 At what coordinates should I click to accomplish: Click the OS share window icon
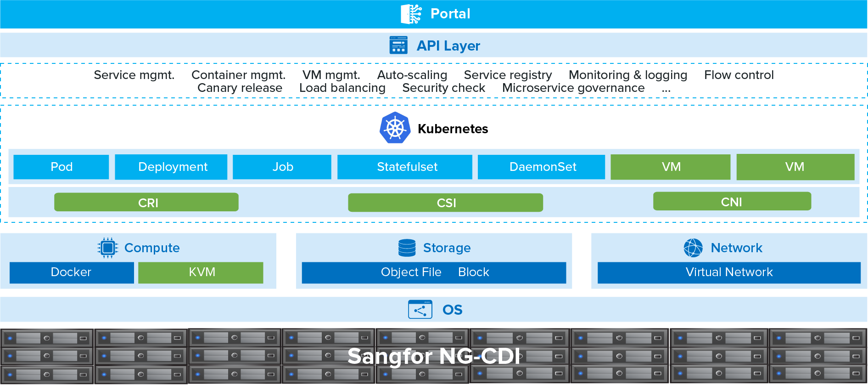(420, 310)
